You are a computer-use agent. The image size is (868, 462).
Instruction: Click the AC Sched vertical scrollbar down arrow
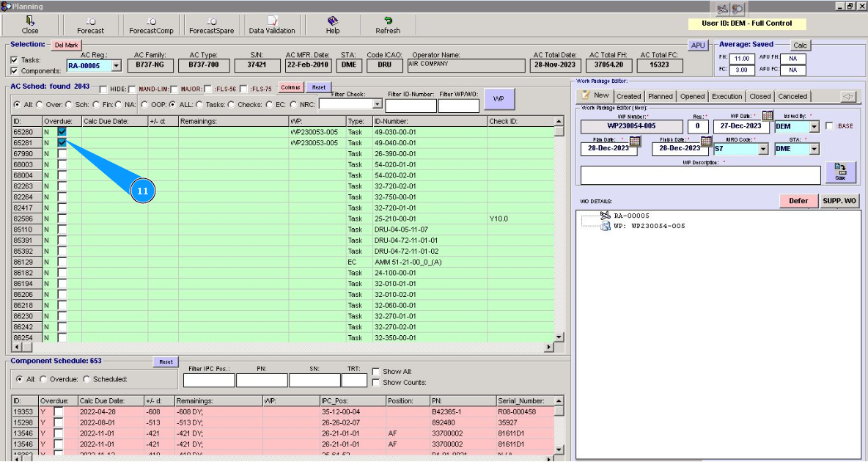[x=559, y=337]
